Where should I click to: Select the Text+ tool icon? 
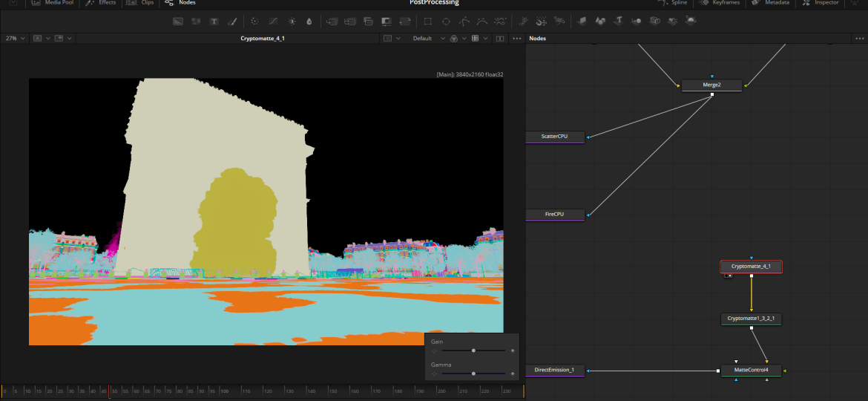[x=214, y=21]
